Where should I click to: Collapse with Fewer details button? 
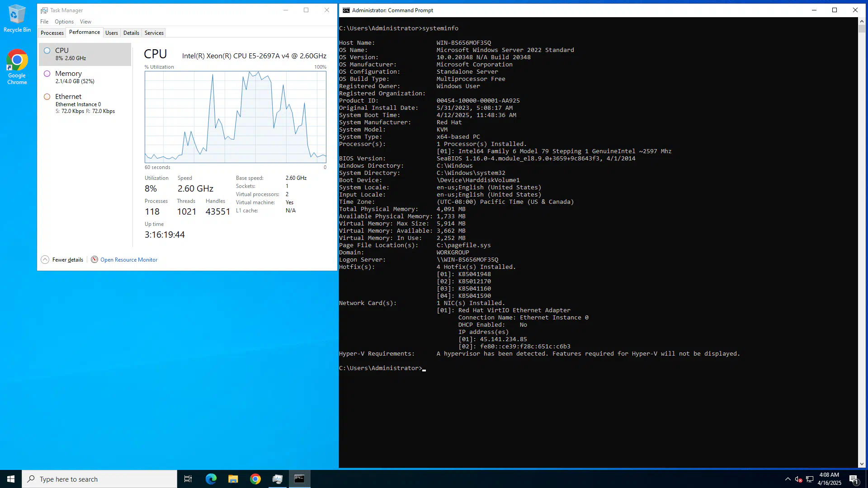coord(62,260)
